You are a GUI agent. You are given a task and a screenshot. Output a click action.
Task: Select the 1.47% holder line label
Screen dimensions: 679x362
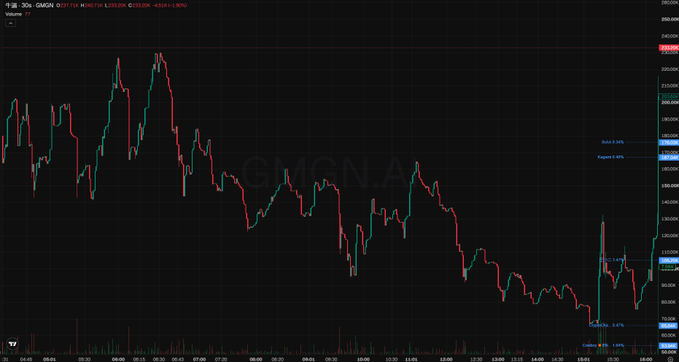pyautogui.click(x=612, y=260)
